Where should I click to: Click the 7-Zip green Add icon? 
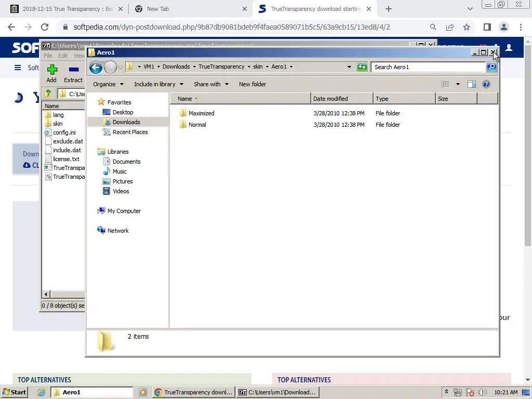(52, 70)
